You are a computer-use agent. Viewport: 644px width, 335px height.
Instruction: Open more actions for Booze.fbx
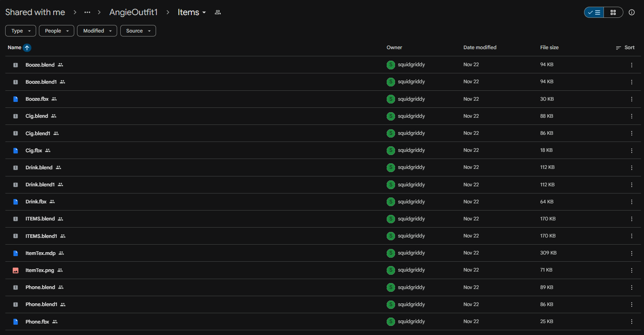(x=632, y=99)
